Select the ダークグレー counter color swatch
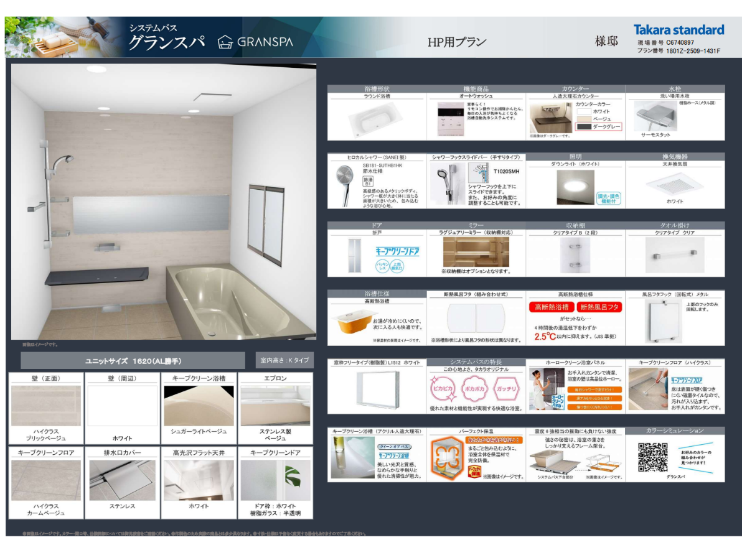The width and height of the screenshot is (747, 560). 583,126
